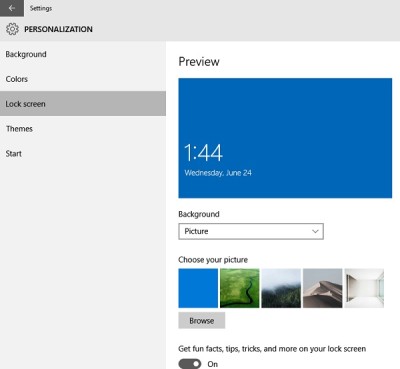Click the back arrow icon

[12, 8]
